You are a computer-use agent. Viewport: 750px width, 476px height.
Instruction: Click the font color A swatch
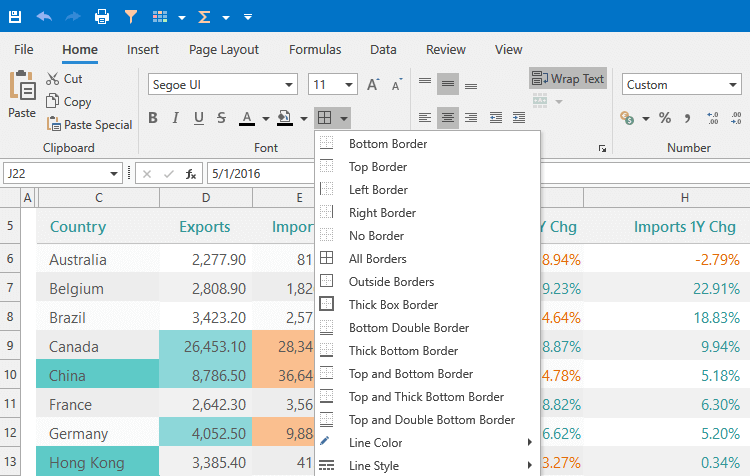247,119
